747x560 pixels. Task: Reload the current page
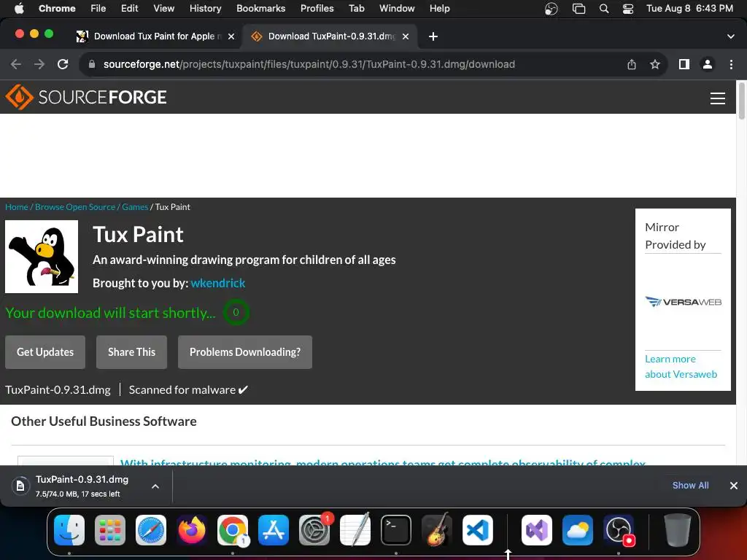63,64
